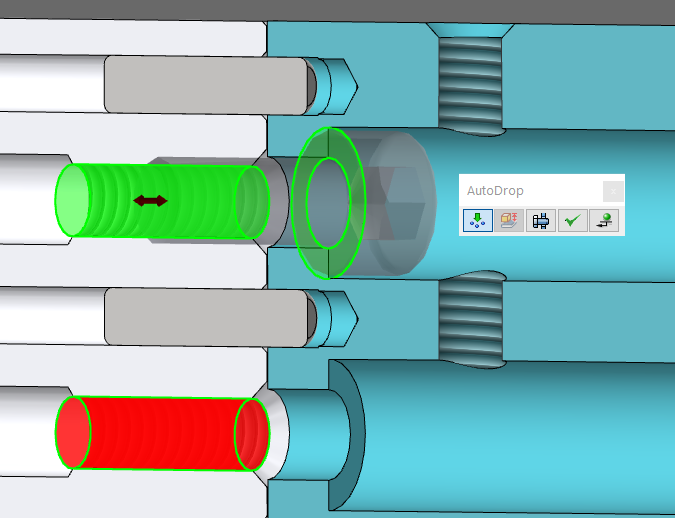Click the double-headed arrow drag handle
The width and height of the screenshot is (675, 518).
point(150,201)
